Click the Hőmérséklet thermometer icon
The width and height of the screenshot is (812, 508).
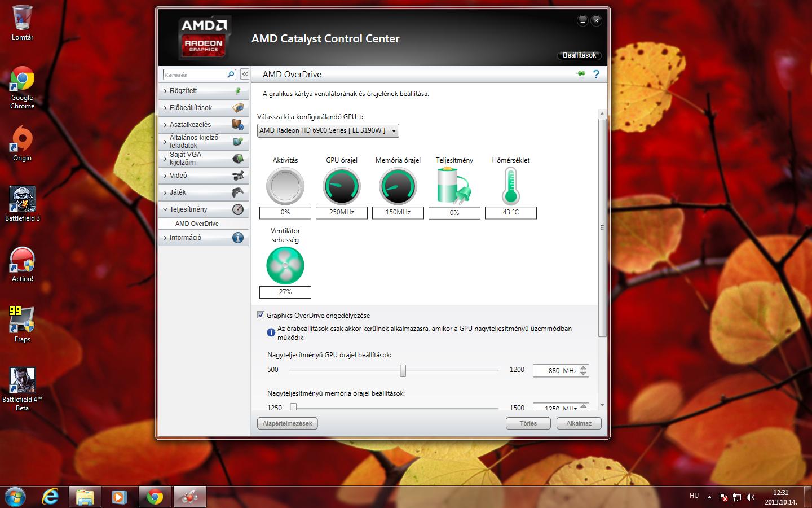[511, 186]
